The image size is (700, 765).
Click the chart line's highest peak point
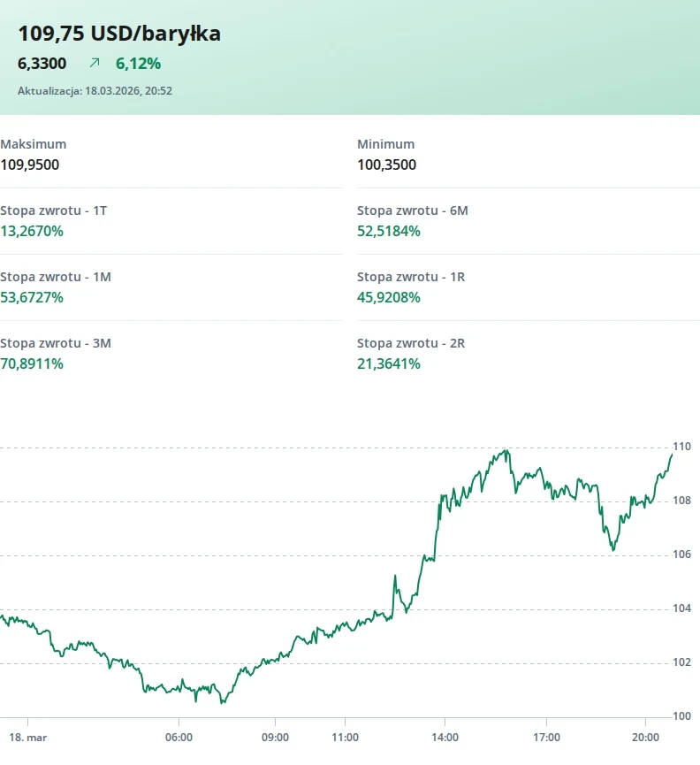[505, 450]
